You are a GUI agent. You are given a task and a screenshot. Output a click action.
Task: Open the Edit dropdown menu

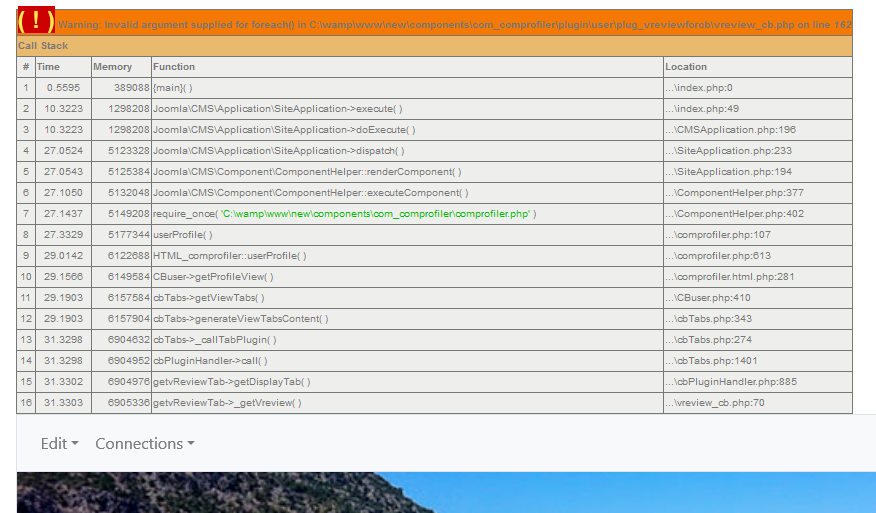tap(60, 443)
